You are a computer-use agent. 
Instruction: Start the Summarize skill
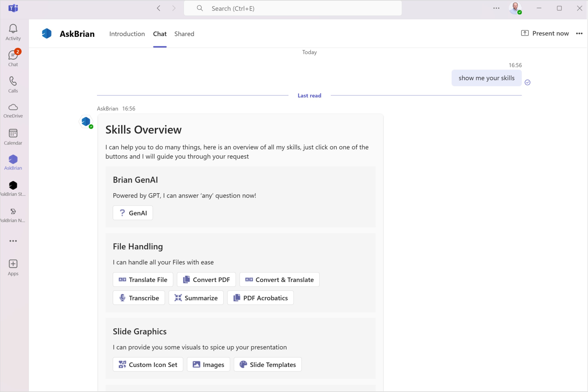coord(196,298)
